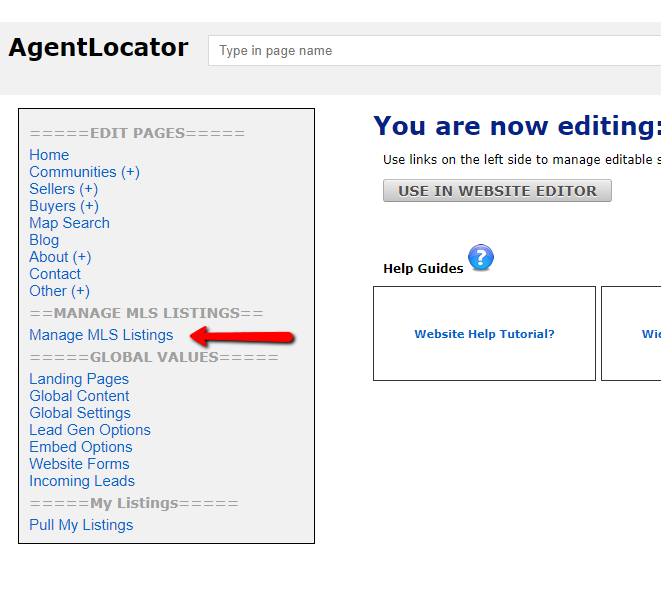Click the USE IN WEBSITE EDITOR button
The width and height of the screenshot is (661, 615).
(497, 191)
